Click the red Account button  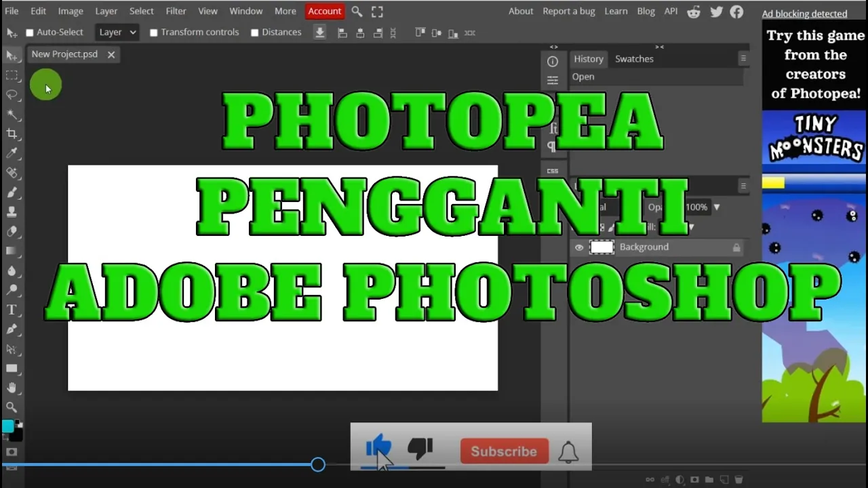click(x=325, y=11)
